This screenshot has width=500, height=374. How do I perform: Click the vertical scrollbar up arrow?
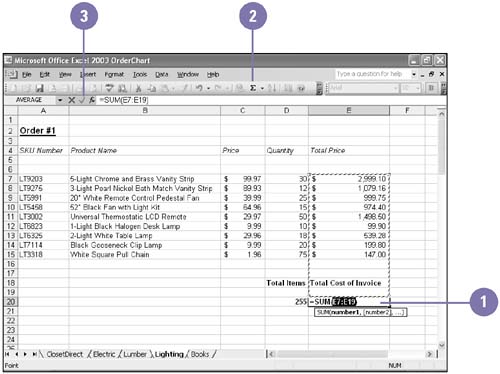click(x=441, y=114)
